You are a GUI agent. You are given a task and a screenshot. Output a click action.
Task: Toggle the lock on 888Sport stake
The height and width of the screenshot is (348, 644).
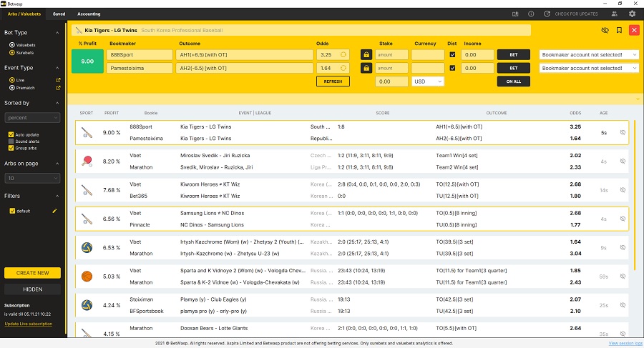pyautogui.click(x=366, y=54)
